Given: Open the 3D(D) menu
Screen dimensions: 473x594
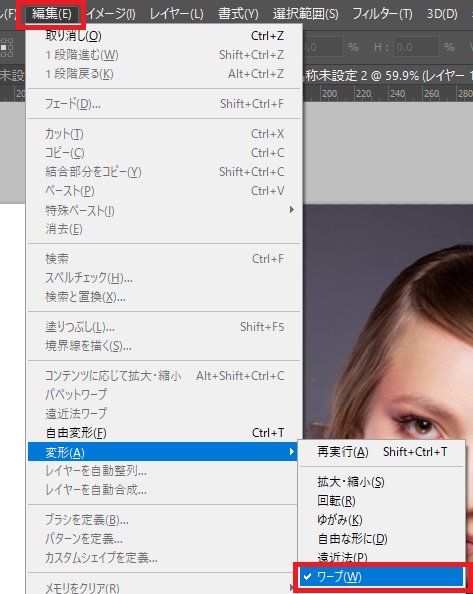Looking at the screenshot, I should click(x=442, y=14).
